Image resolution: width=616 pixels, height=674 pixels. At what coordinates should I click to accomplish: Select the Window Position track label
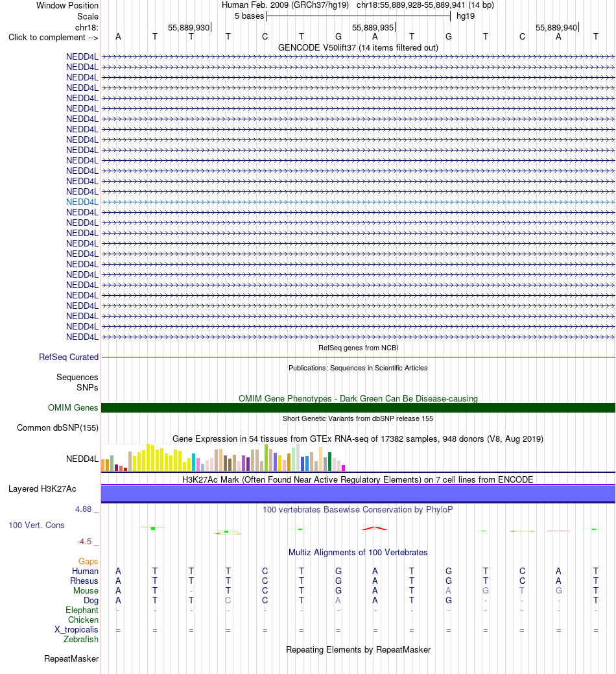pos(67,6)
